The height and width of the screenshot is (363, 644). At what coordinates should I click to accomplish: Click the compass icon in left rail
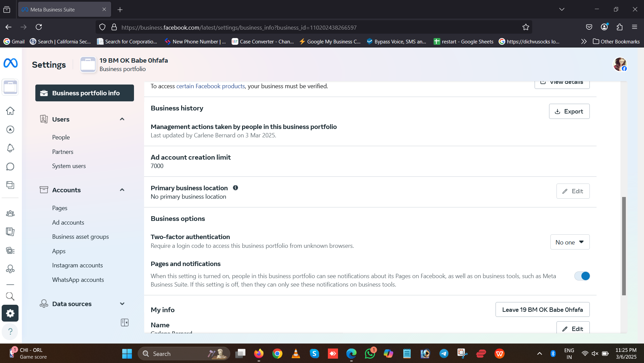tap(10, 130)
